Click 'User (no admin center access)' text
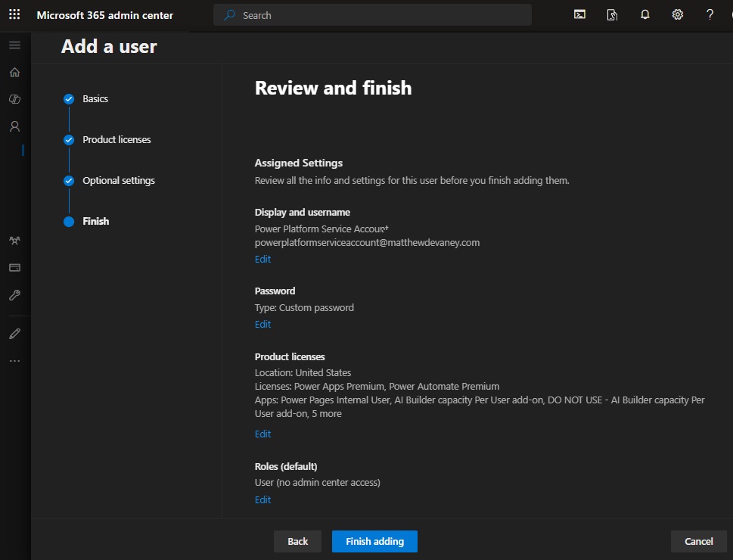The width and height of the screenshot is (733, 560). 318,482
